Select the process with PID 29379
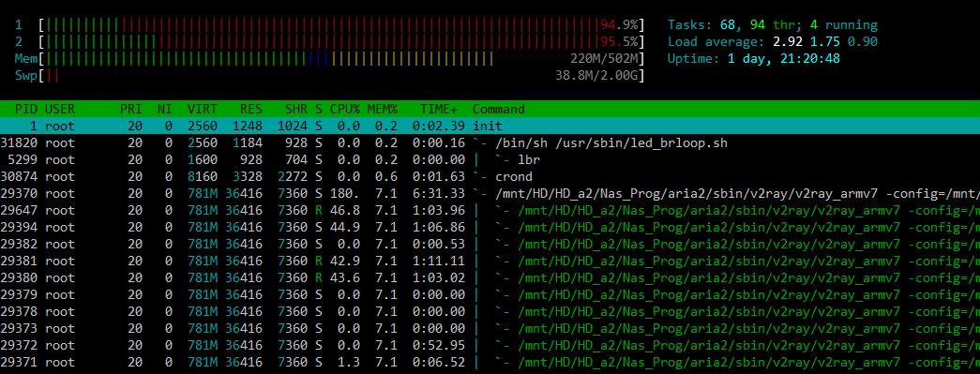The height and width of the screenshot is (374, 980). click(x=490, y=294)
